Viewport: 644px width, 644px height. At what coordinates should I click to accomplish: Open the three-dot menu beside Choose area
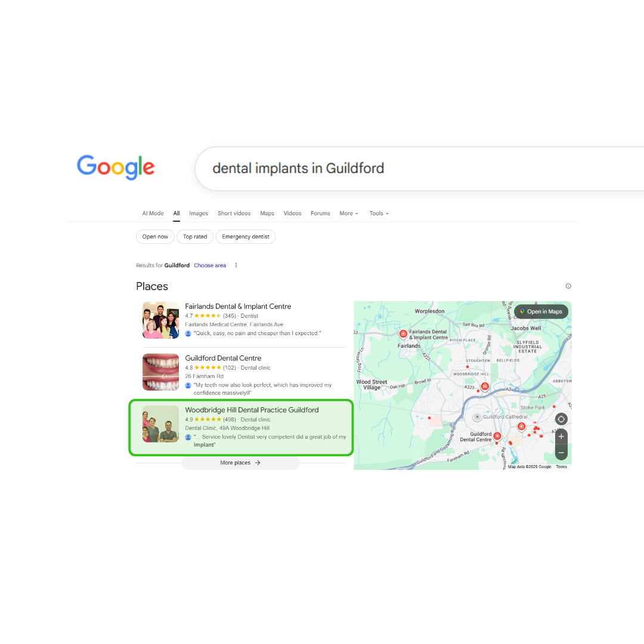[236, 265]
